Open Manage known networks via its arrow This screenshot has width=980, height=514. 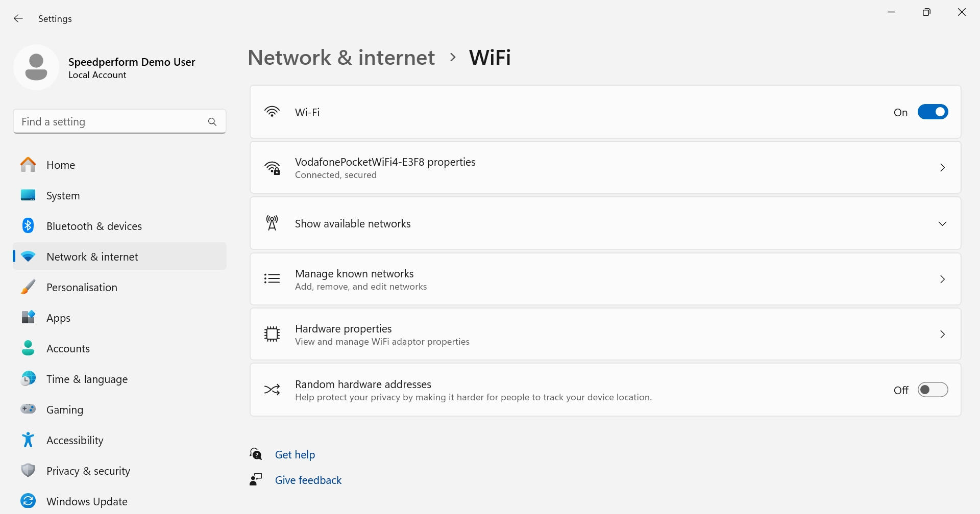(x=943, y=278)
